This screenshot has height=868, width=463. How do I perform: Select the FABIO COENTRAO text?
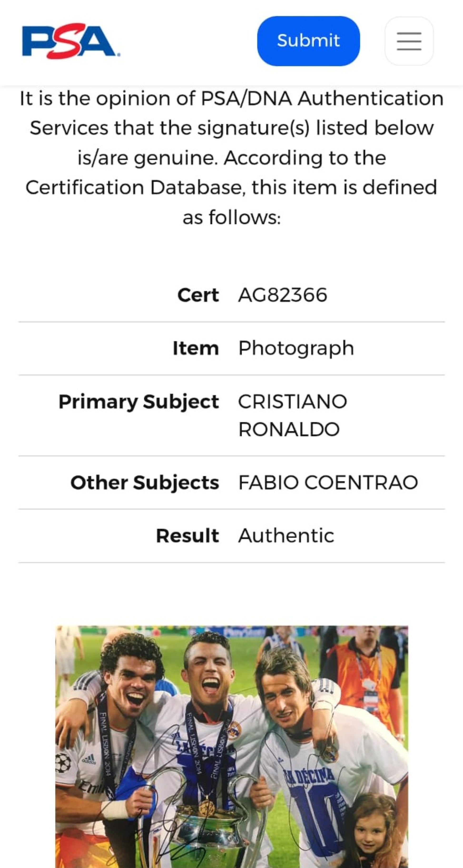328,482
